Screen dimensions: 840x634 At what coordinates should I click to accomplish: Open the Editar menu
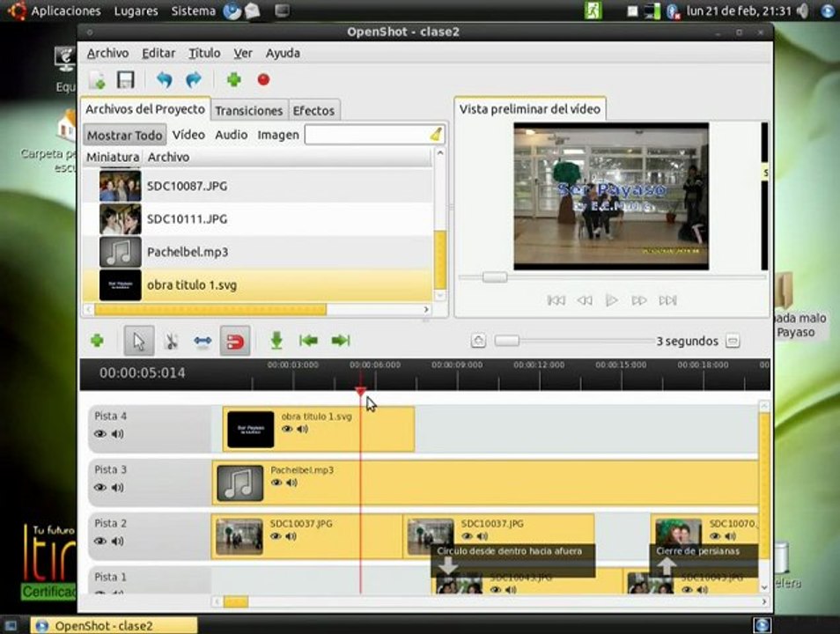158,53
